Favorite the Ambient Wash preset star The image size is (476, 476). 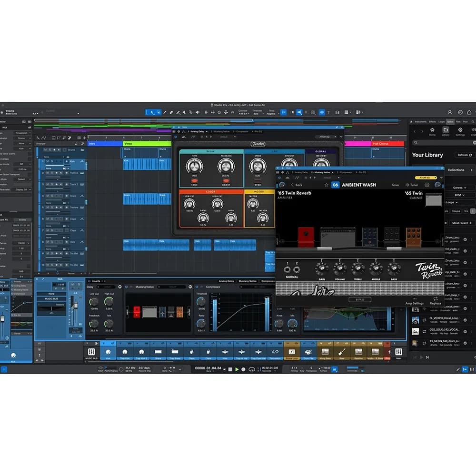[327, 185]
